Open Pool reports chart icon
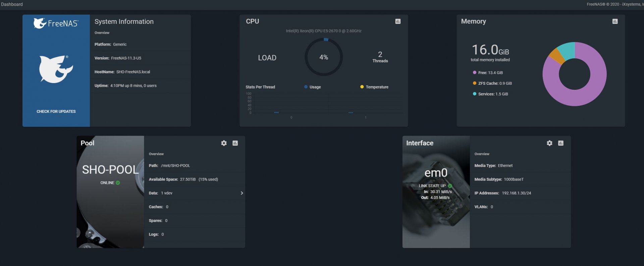Screen dimensions: 644x266 point(235,143)
